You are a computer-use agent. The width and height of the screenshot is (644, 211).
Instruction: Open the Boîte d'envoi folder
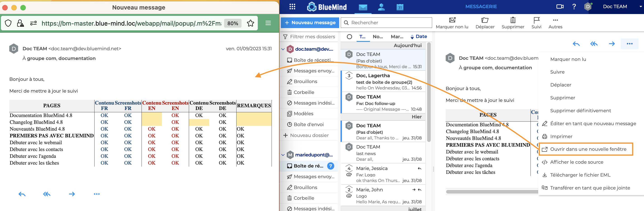pyautogui.click(x=310, y=125)
